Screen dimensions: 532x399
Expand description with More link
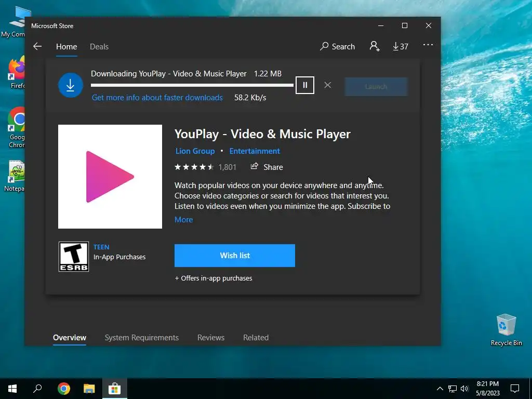(183, 220)
